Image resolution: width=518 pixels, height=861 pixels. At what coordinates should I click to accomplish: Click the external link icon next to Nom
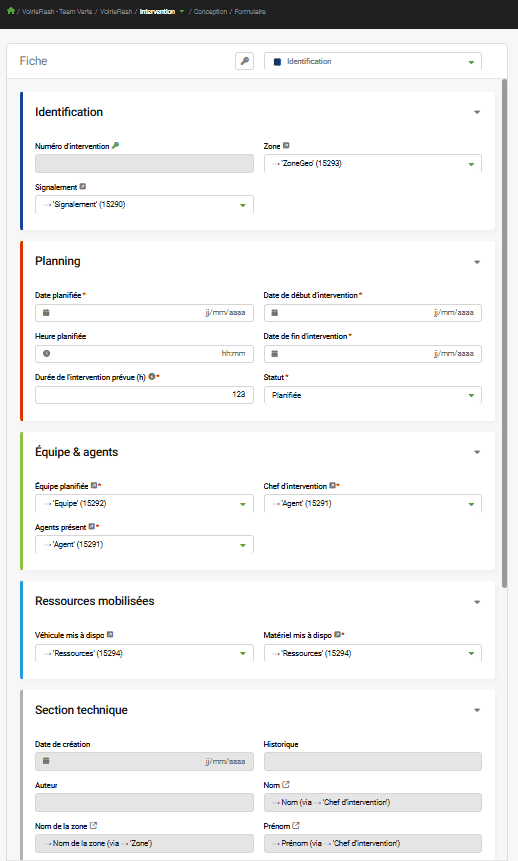click(286, 785)
